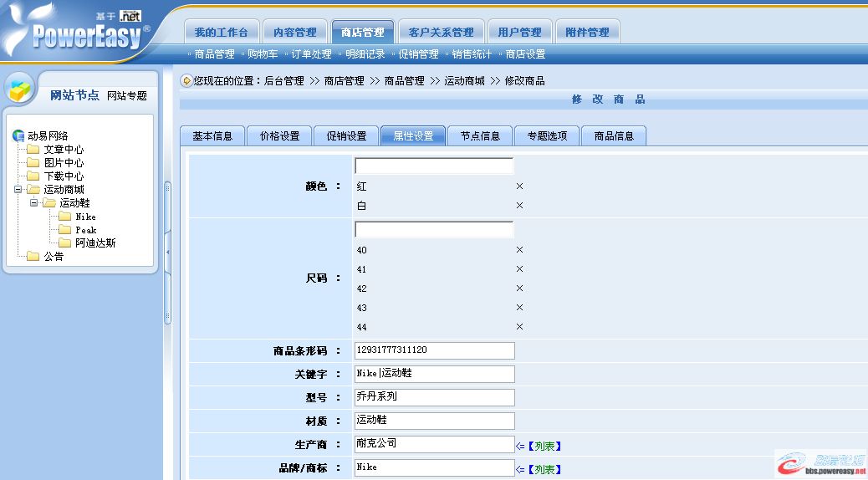
Task: Delete the 红 color option
Action: pos(519,186)
